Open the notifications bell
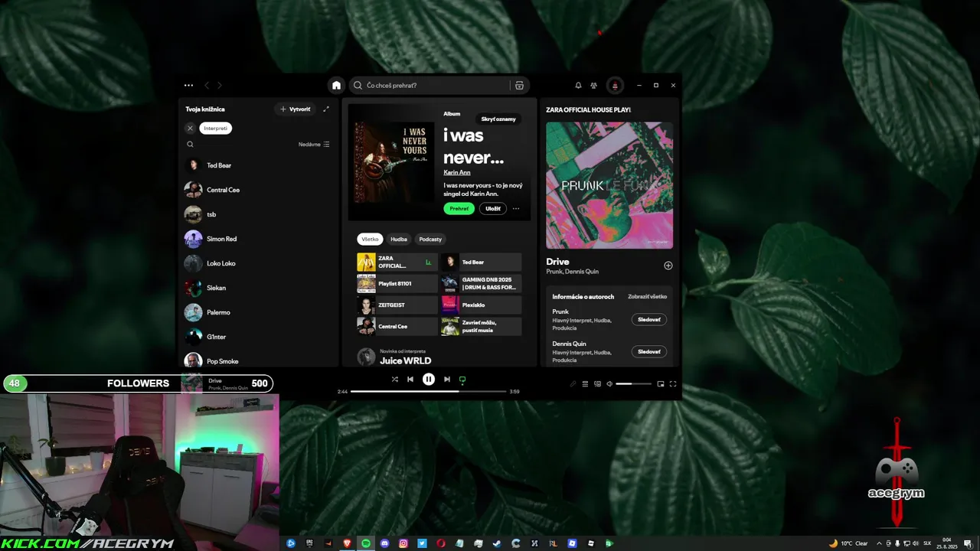The image size is (980, 551). 578,86
